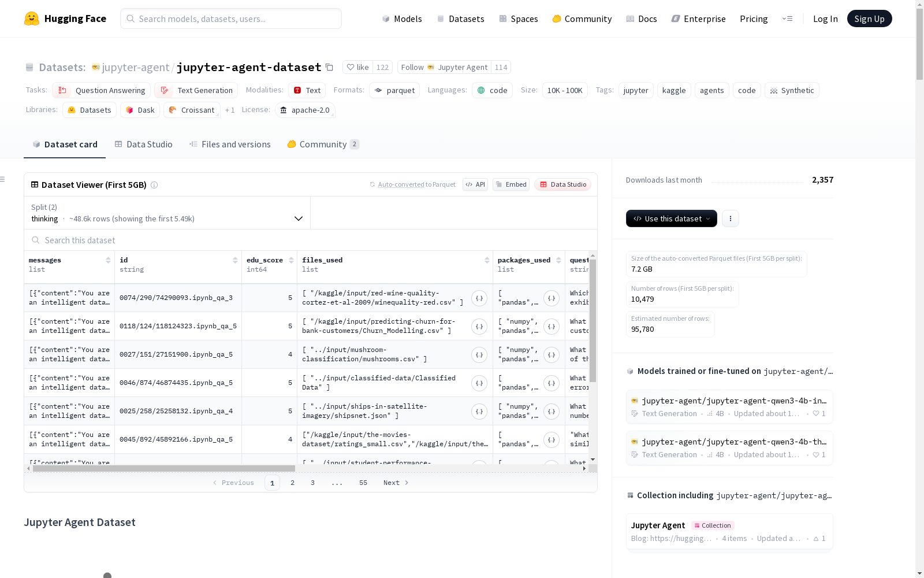
Task: Expand JSON for red-wine-quality files_used cell
Action: (479, 298)
